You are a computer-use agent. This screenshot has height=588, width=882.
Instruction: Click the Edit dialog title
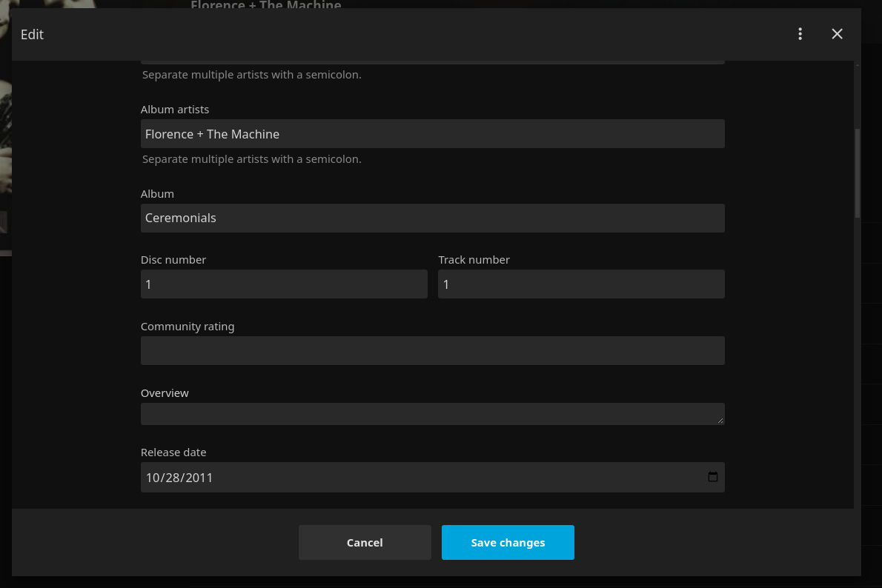[x=32, y=34]
